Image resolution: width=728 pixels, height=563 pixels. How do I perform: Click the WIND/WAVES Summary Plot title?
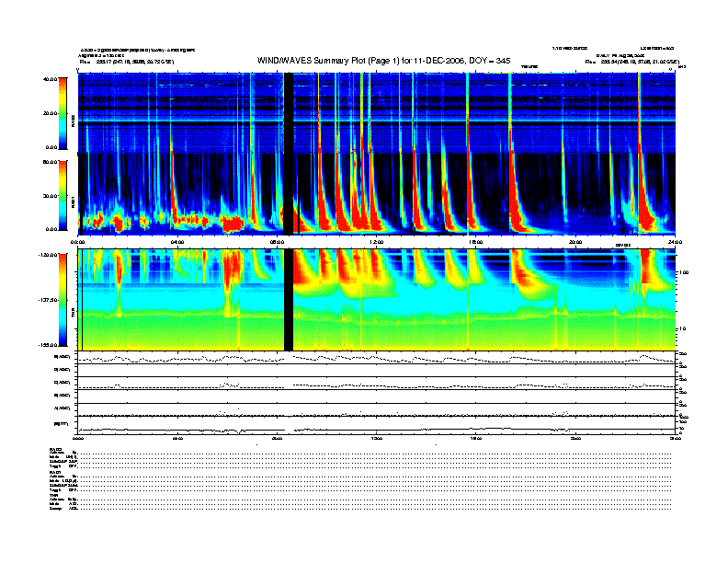coord(383,61)
